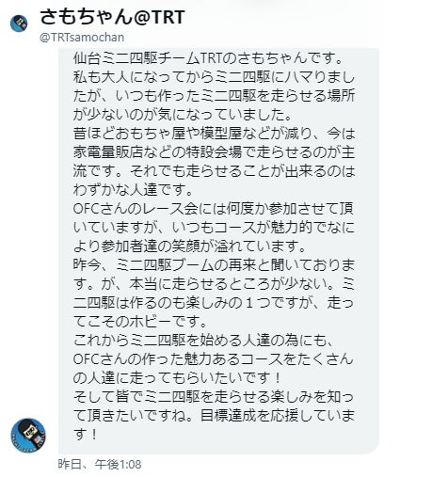
Task: Click the line starting 家電量販店などの特設会場
Action: [x=214, y=152]
